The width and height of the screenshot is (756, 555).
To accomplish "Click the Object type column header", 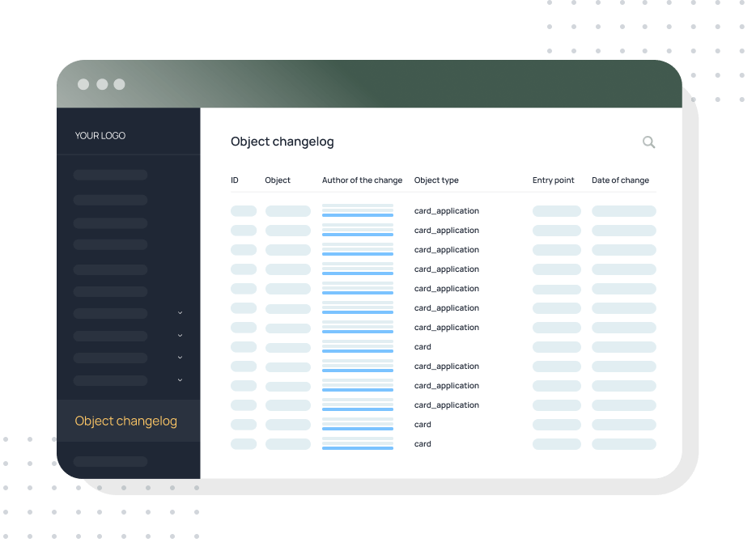I will (436, 180).
